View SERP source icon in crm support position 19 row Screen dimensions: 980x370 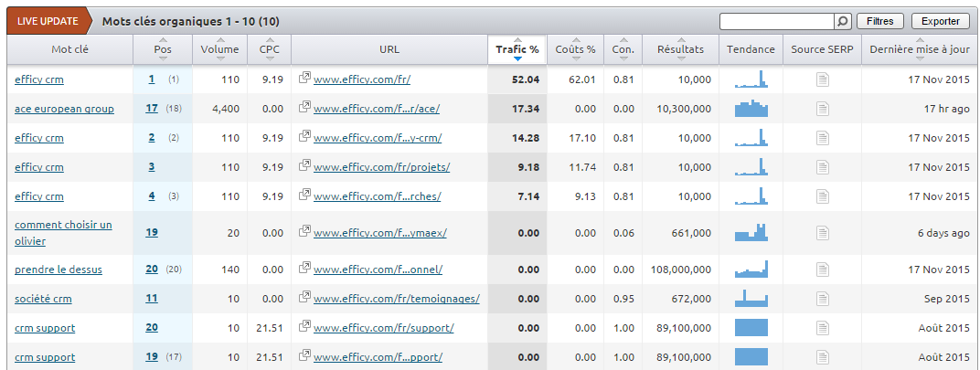pyautogui.click(x=823, y=357)
